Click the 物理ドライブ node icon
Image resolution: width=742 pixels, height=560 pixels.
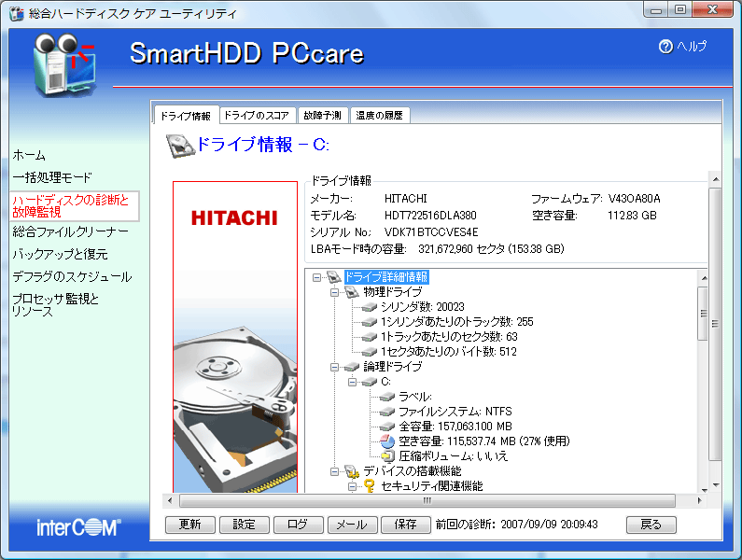(x=352, y=292)
